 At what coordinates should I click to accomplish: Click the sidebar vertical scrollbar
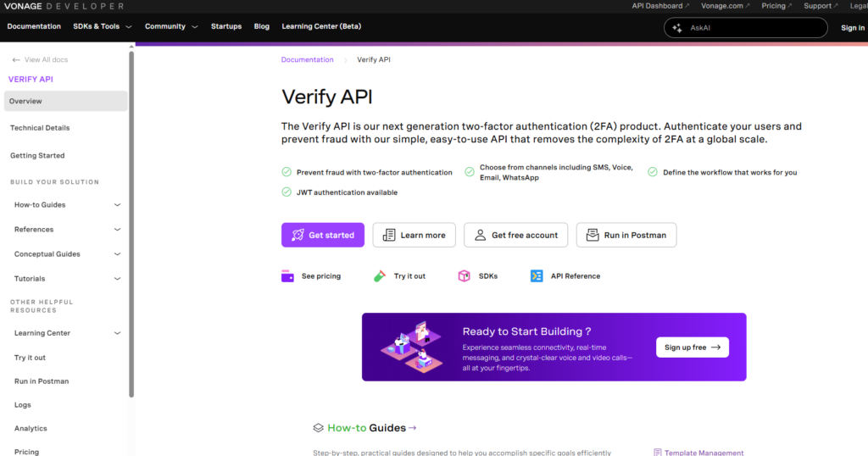pyautogui.click(x=131, y=224)
